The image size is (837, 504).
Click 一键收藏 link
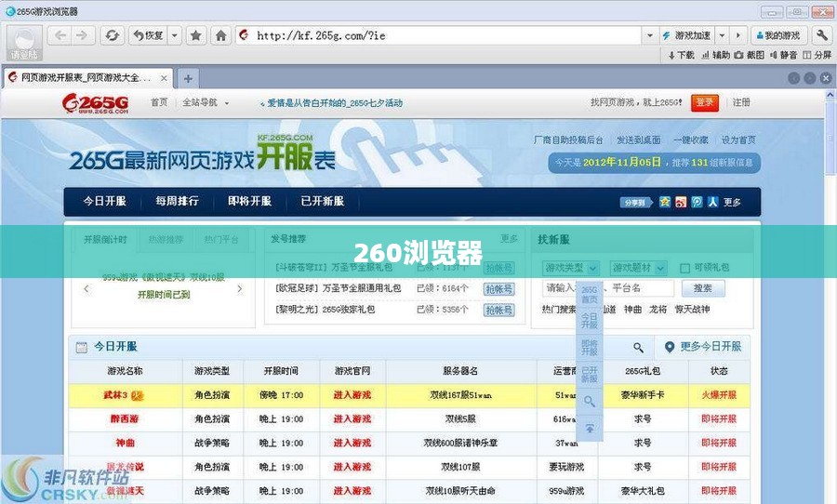[691, 139]
